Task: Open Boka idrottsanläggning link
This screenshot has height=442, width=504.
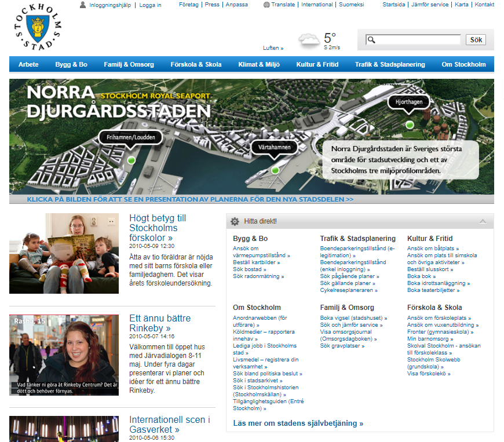Action: click(x=439, y=283)
